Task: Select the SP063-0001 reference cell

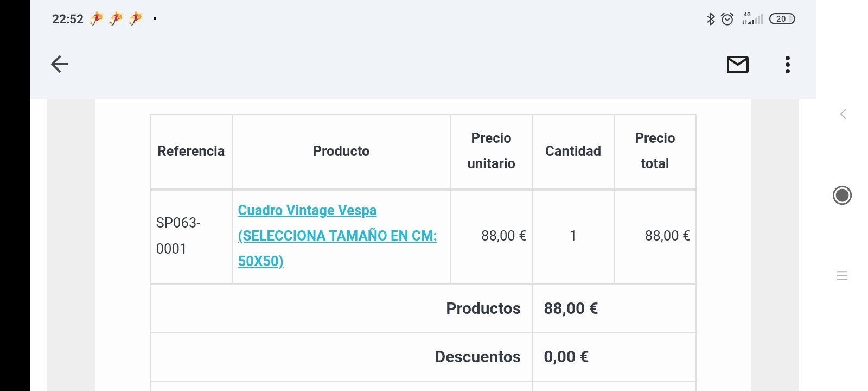Action: tap(178, 236)
